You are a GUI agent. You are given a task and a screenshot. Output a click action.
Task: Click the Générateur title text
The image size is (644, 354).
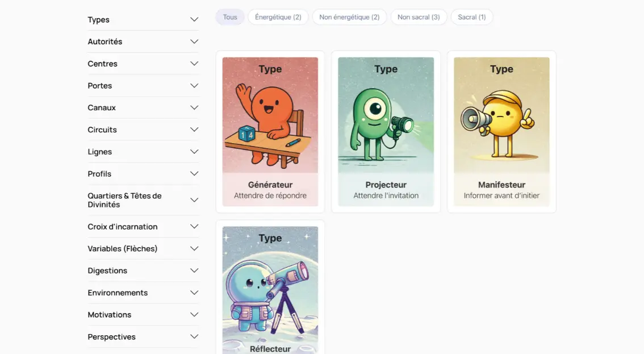tap(270, 185)
